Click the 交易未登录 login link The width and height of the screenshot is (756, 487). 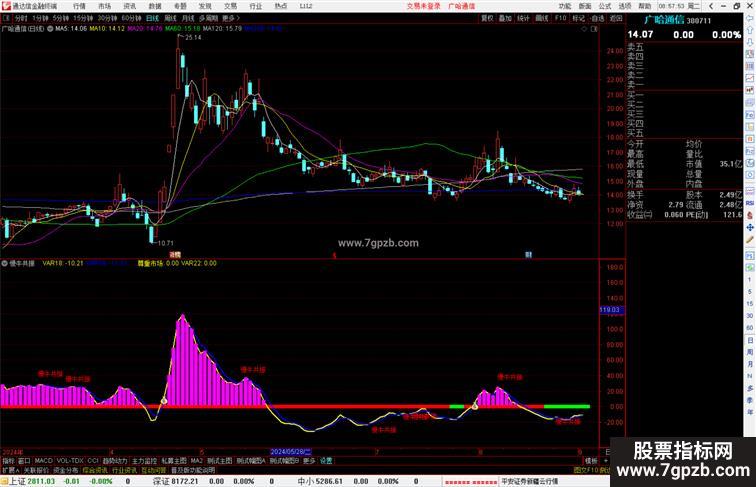coord(423,6)
